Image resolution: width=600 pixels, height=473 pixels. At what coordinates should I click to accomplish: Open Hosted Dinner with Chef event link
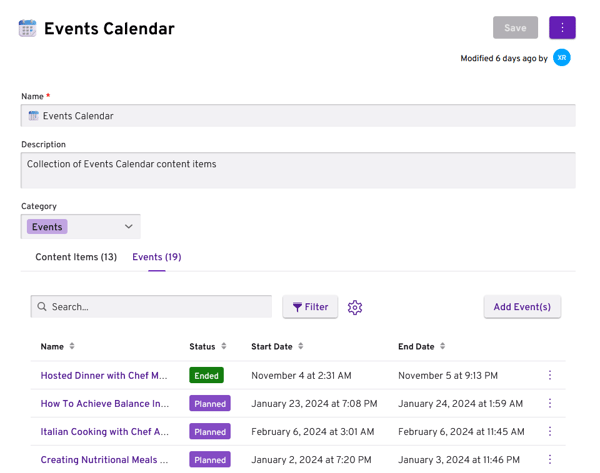pyautogui.click(x=104, y=376)
